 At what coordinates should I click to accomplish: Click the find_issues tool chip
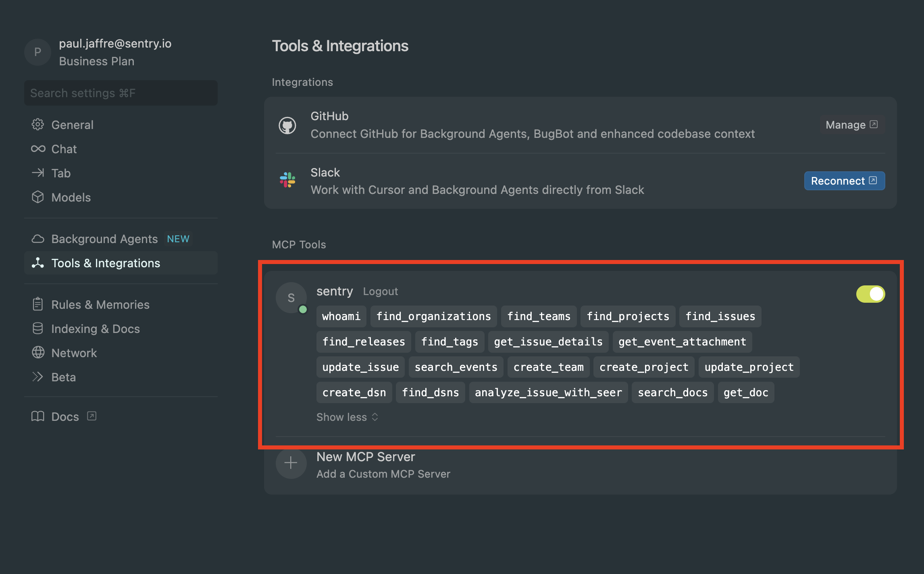tap(720, 316)
